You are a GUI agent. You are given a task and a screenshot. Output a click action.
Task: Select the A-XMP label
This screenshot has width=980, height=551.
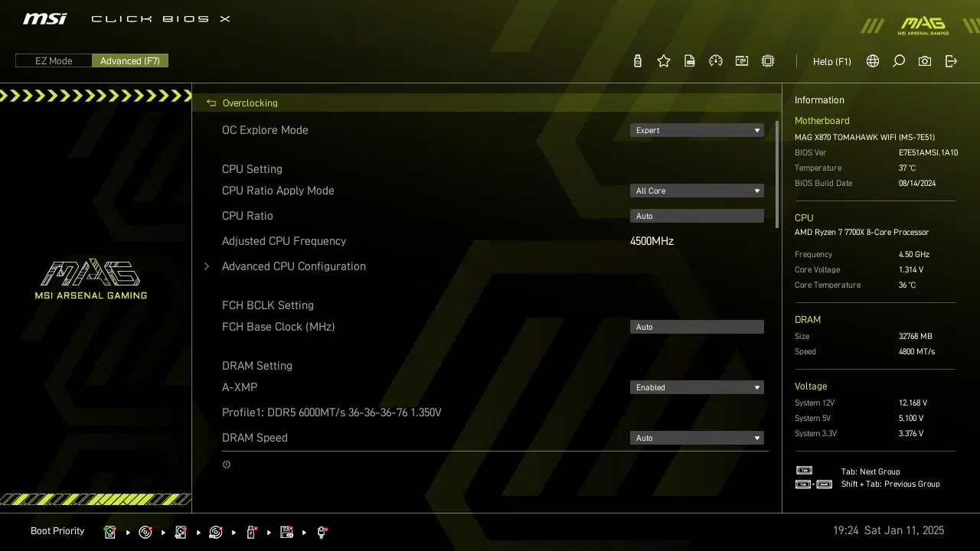click(240, 387)
